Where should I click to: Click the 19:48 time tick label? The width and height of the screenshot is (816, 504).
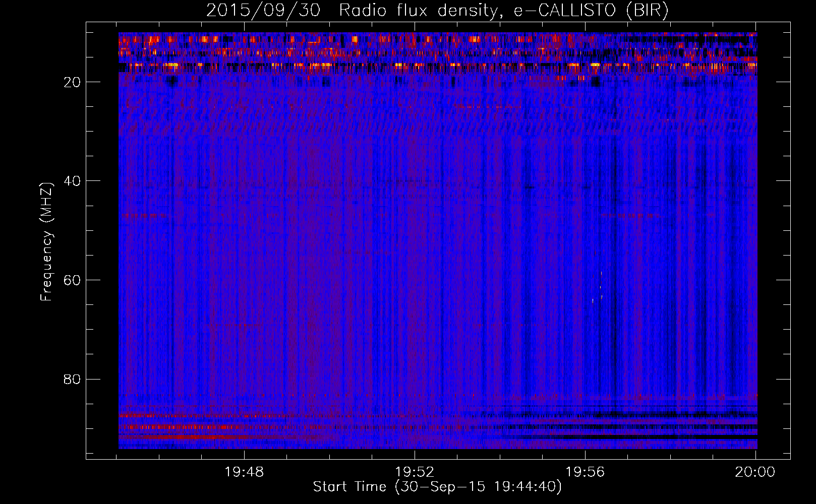(x=244, y=472)
